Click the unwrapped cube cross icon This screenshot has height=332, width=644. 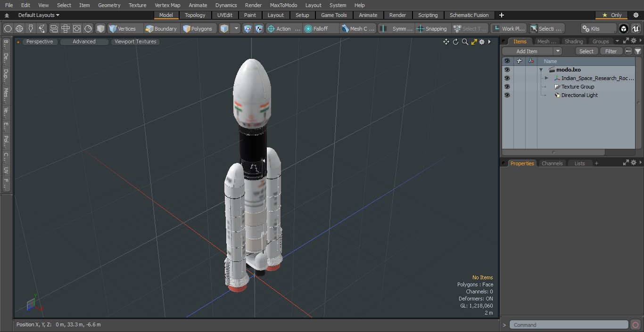65,29
